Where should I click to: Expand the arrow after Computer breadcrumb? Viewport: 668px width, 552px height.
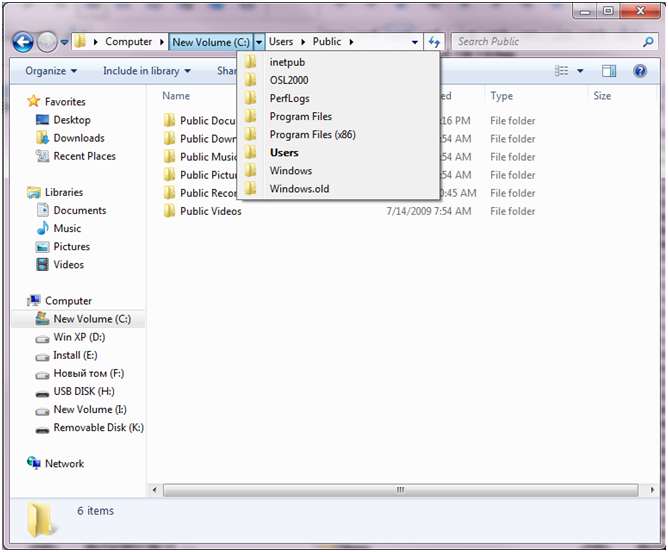[162, 42]
